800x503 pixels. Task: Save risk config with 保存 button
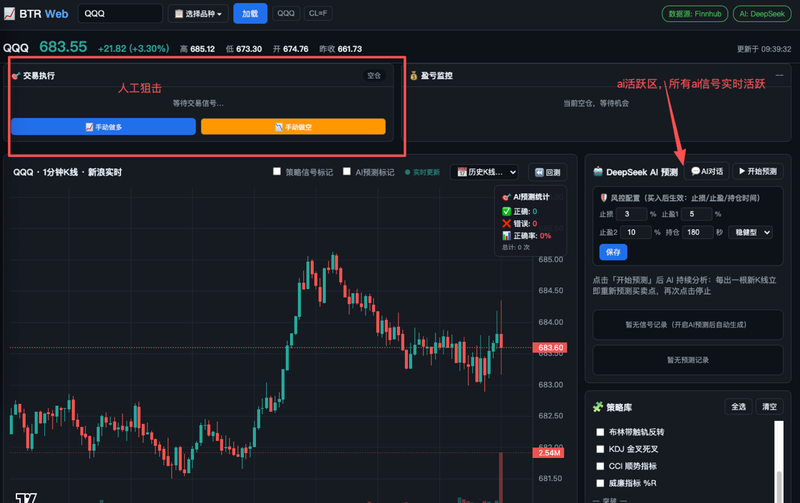(613, 252)
